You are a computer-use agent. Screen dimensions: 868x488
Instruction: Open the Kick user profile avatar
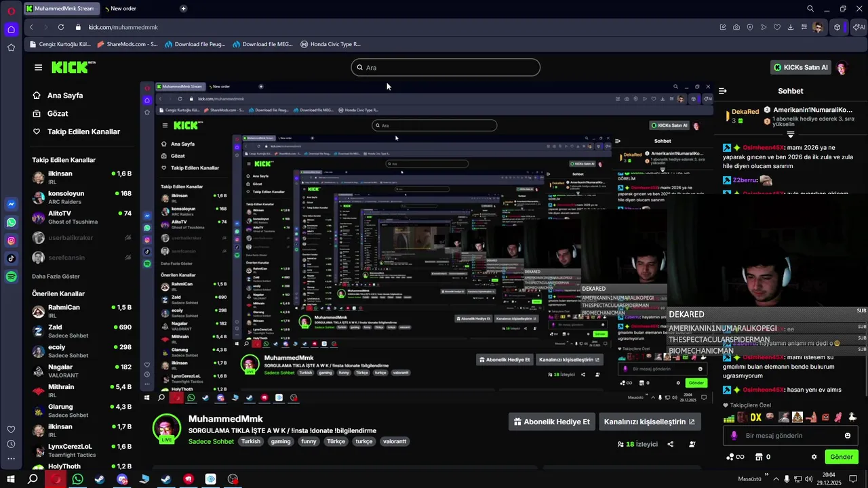tap(842, 68)
